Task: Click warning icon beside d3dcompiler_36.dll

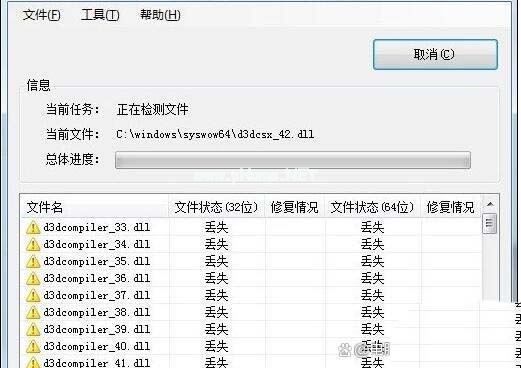Action: click(33, 279)
